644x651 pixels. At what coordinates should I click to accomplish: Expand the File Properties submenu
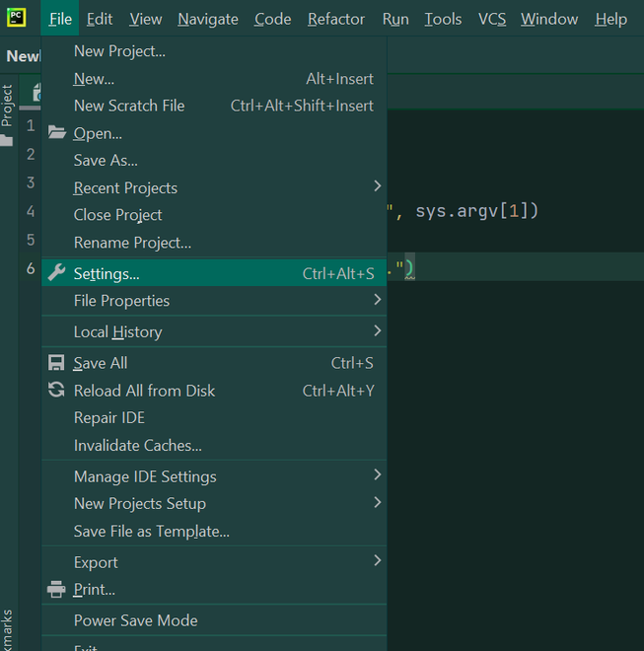[121, 301]
